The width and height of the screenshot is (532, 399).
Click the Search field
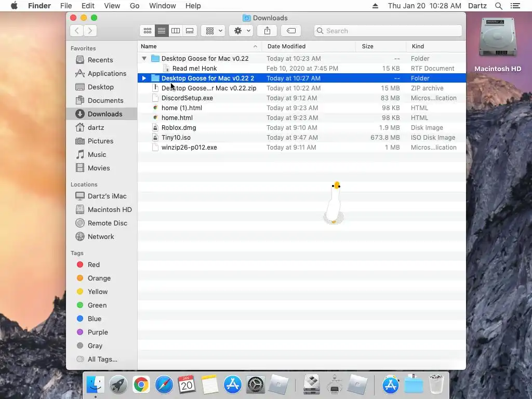pyautogui.click(x=388, y=31)
